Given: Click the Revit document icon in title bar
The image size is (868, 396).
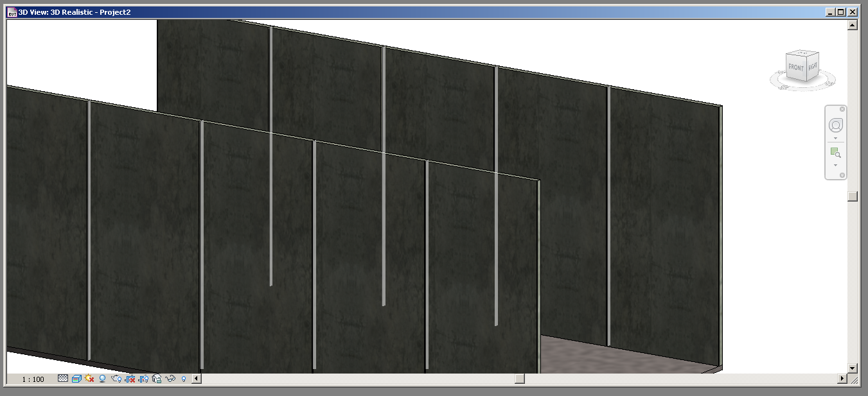Looking at the screenshot, I should tap(12, 12).
